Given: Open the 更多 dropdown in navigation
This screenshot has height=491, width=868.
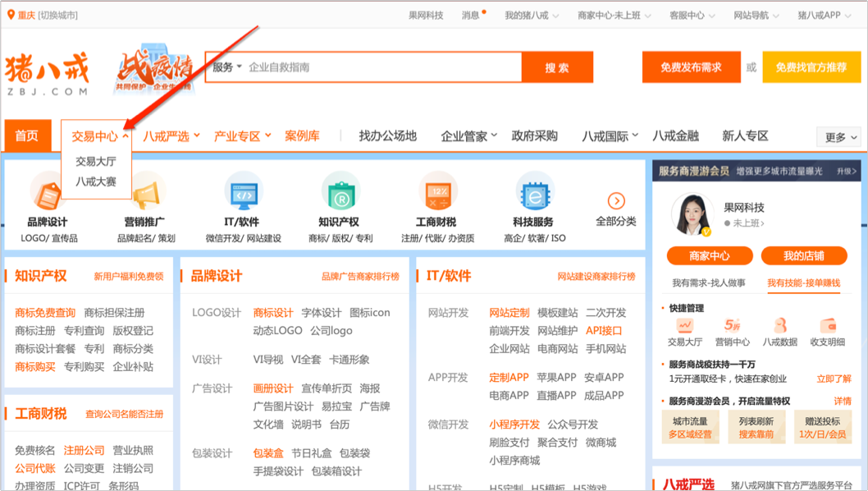Looking at the screenshot, I should point(839,137).
